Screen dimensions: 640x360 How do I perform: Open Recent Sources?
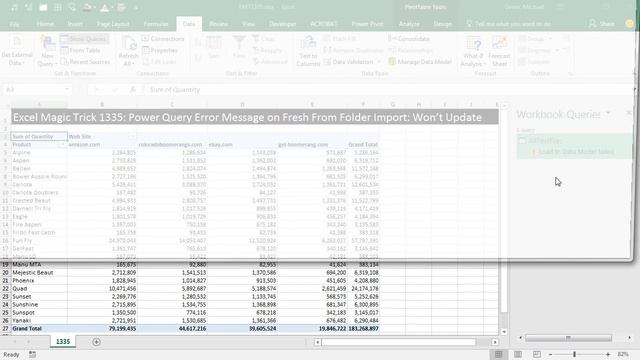(86, 62)
